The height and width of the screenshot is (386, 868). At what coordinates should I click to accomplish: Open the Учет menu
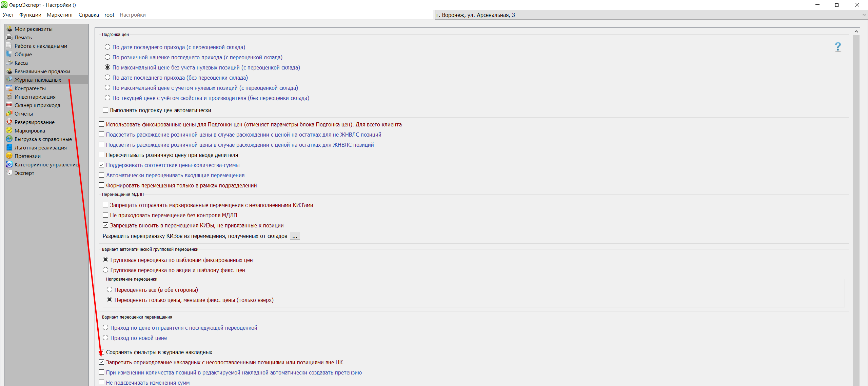point(8,15)
